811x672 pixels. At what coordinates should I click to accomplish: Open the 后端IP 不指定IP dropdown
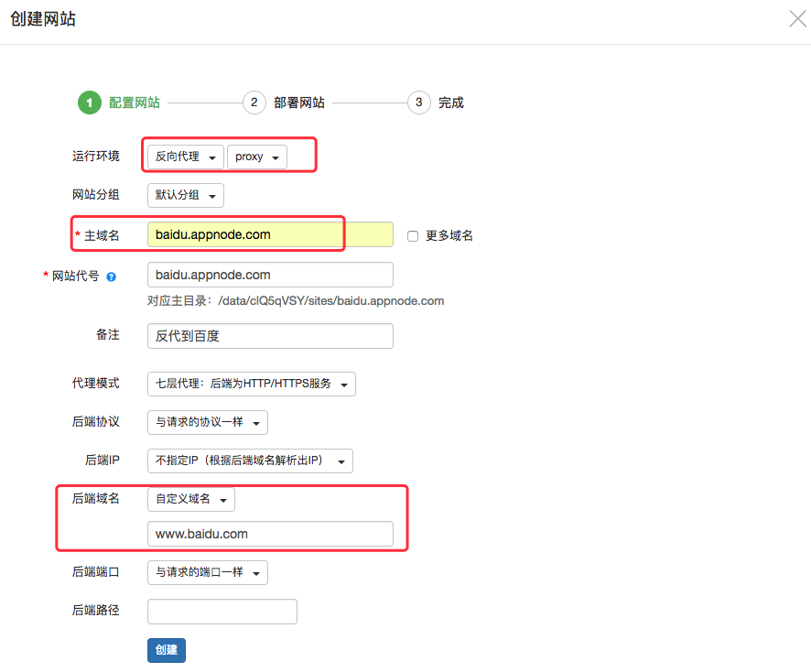pyautogui.click(x=250, y=461)
